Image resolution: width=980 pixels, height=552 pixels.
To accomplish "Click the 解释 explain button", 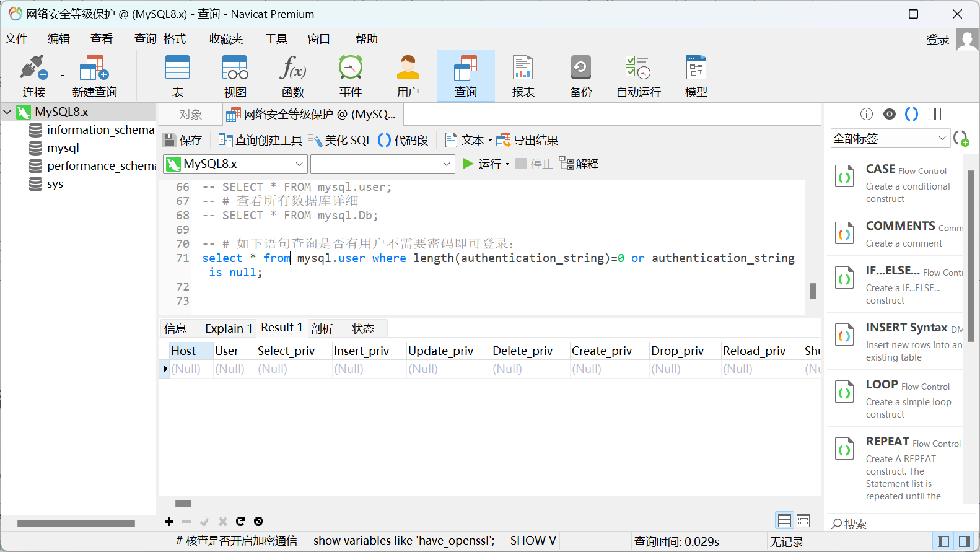I will coord(579,164).
